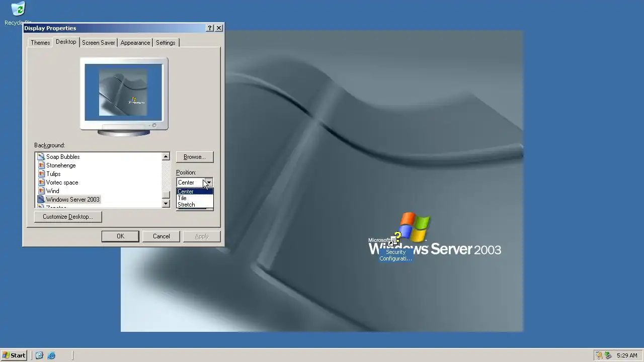Select the Desktop tab
The height and width of the screenshot is (362, 644).
click(66, 42)
